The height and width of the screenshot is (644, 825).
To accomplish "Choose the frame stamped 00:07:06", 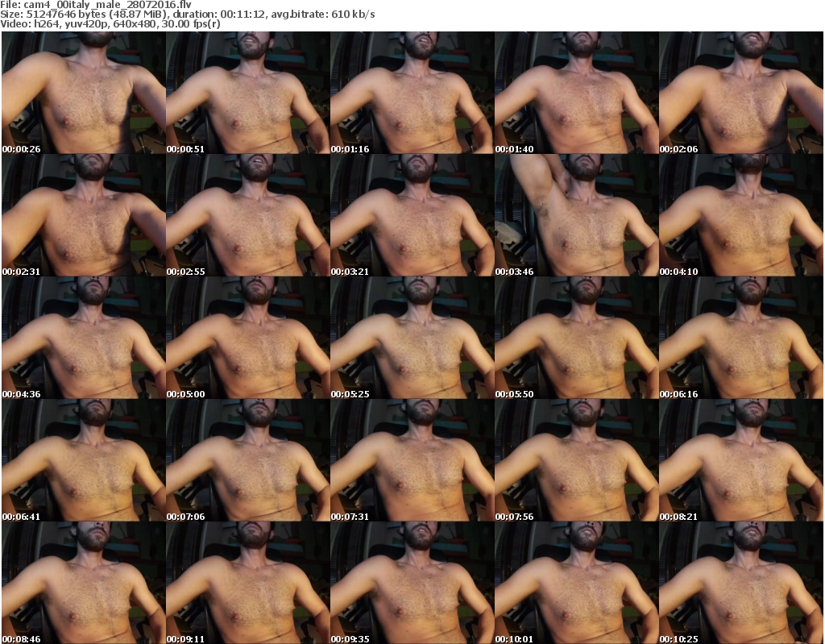I will [x=248, y=460].
